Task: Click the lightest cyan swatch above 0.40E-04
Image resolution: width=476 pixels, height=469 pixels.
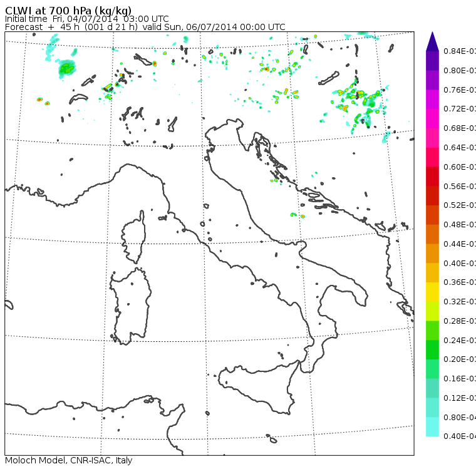Action: tap(432, 427)
